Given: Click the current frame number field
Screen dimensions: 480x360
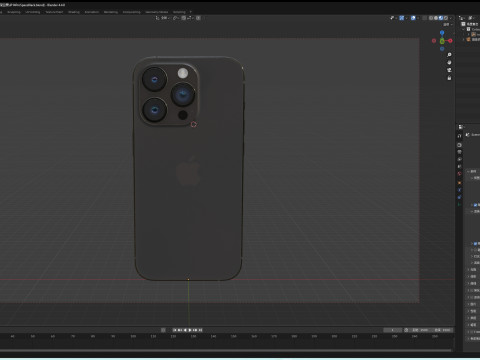Looking at the screenshot, I should [393, 330].
